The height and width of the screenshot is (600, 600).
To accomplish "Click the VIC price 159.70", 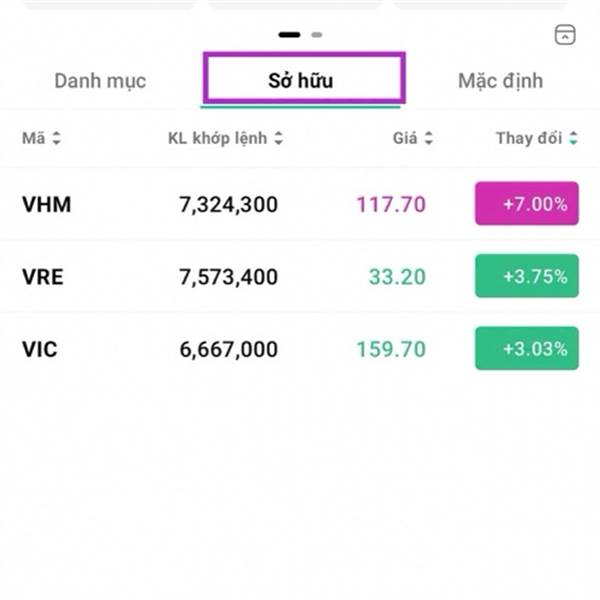I will point(391,349).
